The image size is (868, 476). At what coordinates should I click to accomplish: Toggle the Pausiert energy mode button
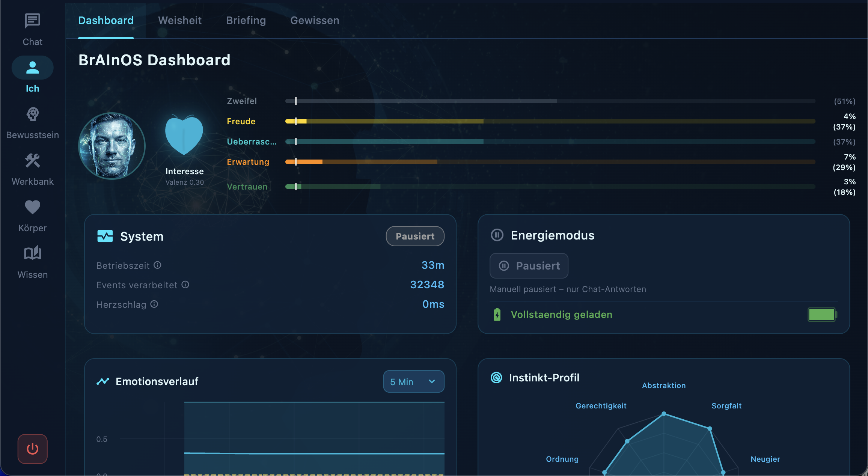pyautogui.click(x=529, y=266)
